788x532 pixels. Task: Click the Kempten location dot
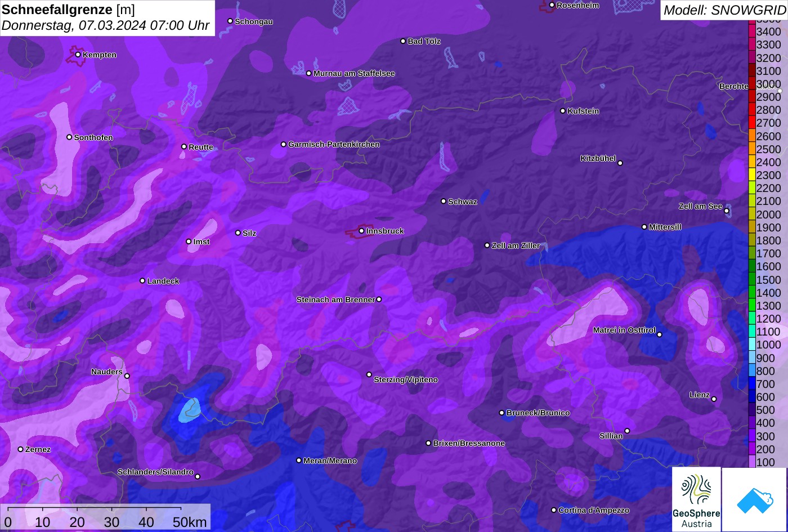pos(78,55)
